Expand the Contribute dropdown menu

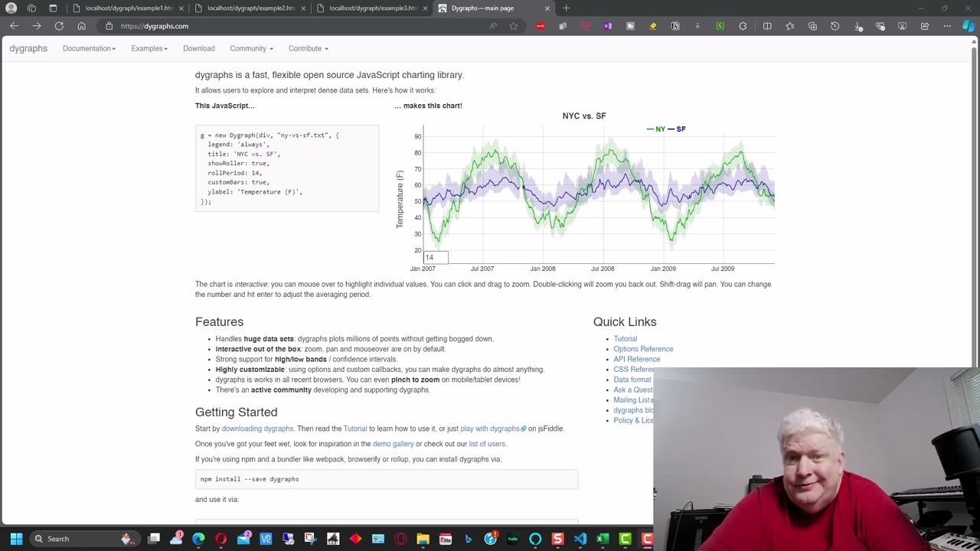[309, 48]
